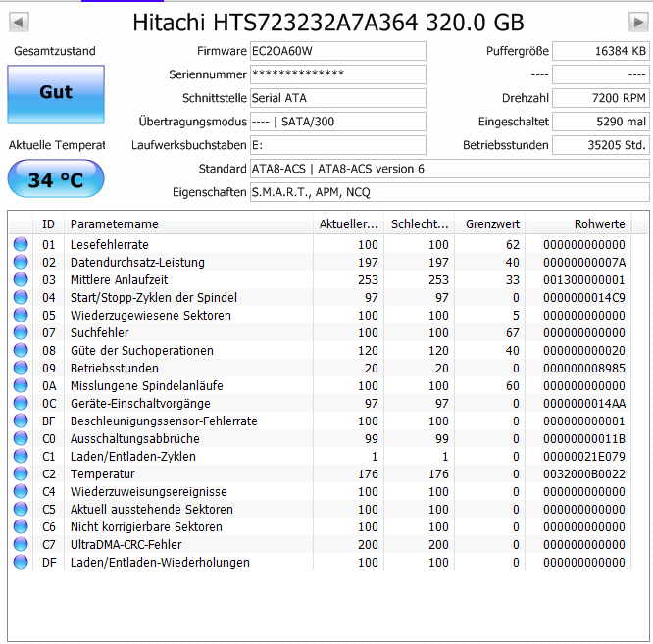Click the 34 °C temperature button

56,179
